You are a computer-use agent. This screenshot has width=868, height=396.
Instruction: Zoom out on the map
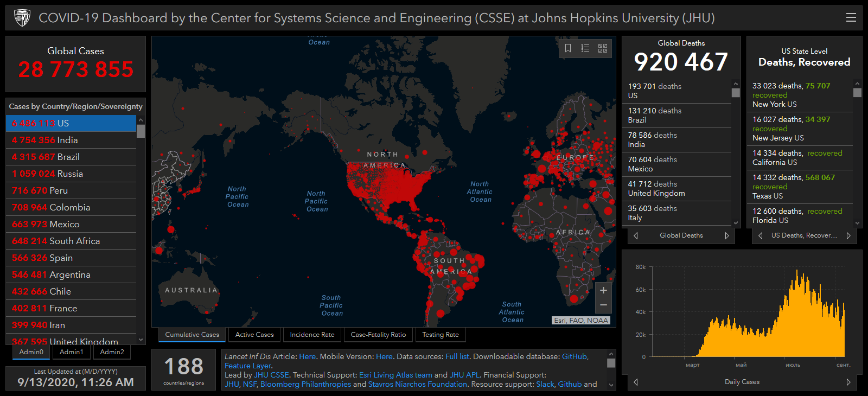[x=603, y=306]
